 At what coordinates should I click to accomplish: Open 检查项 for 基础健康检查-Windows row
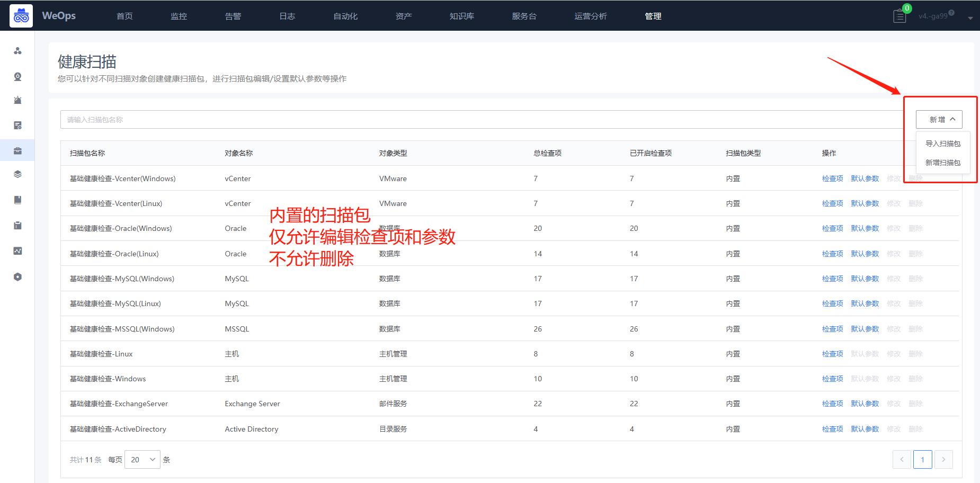(x=833, y=379)
